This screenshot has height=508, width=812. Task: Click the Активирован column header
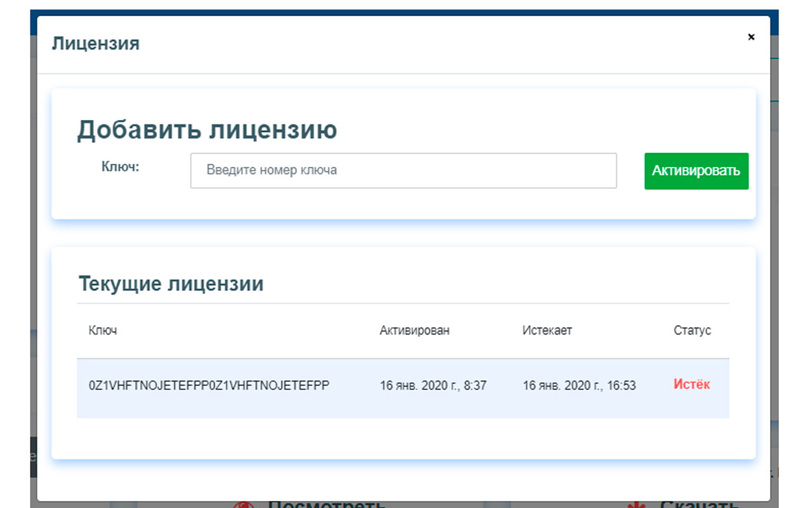[414, 331]
